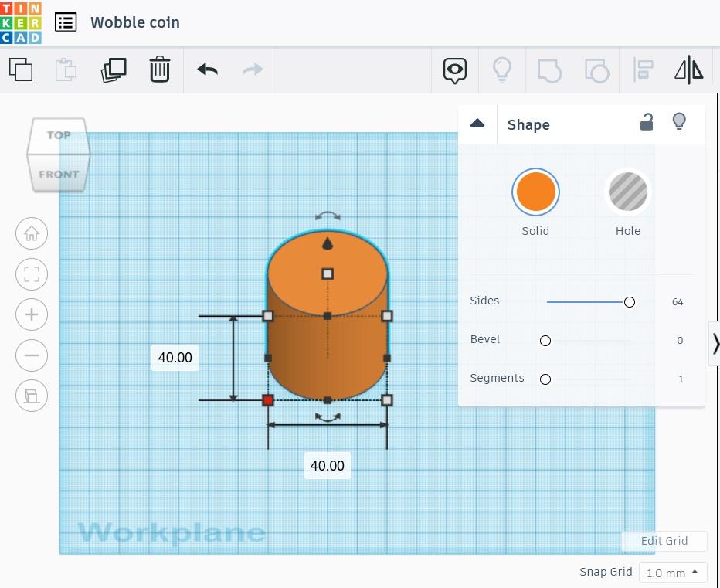Click the Ungroup shapes icon
The height and width of the screenshot is (588, 720).
coord(596,71)
